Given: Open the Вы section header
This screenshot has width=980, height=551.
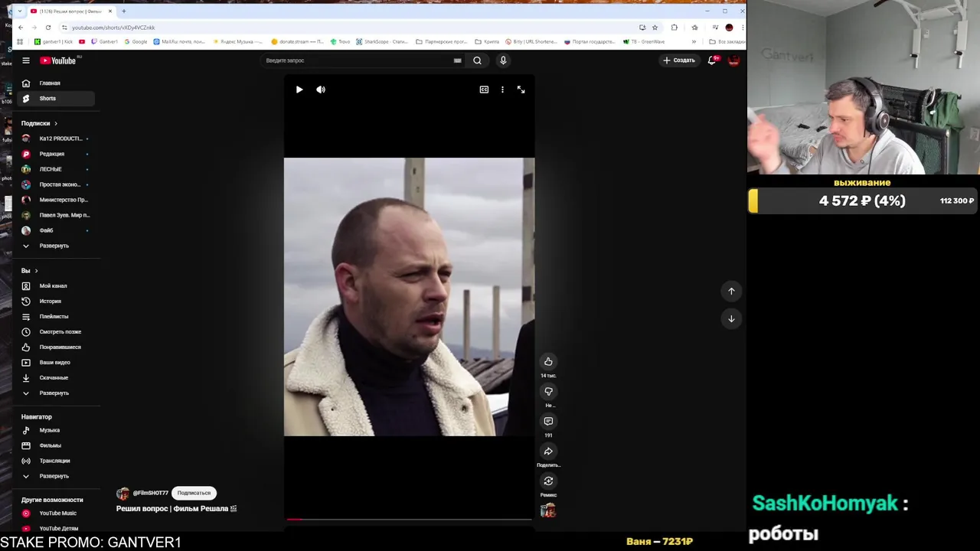Looking at the screenshot, I should point(29,271).
